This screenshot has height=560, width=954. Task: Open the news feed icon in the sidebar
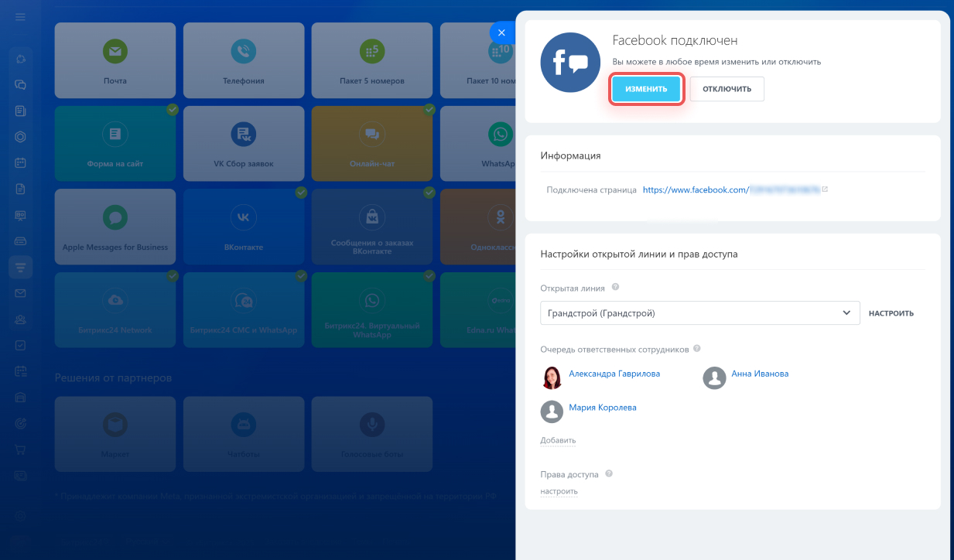[20, 111]
